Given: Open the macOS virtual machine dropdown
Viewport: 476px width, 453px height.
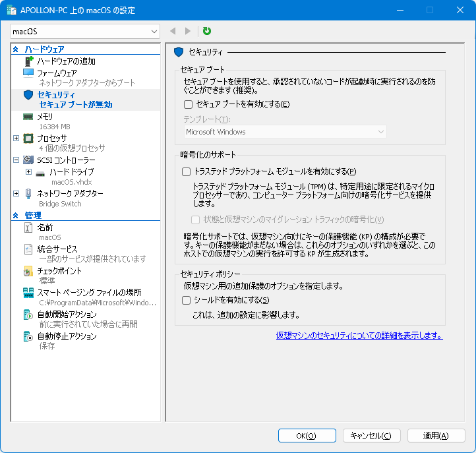Looking at the screenshot, I should pos(85,32).
